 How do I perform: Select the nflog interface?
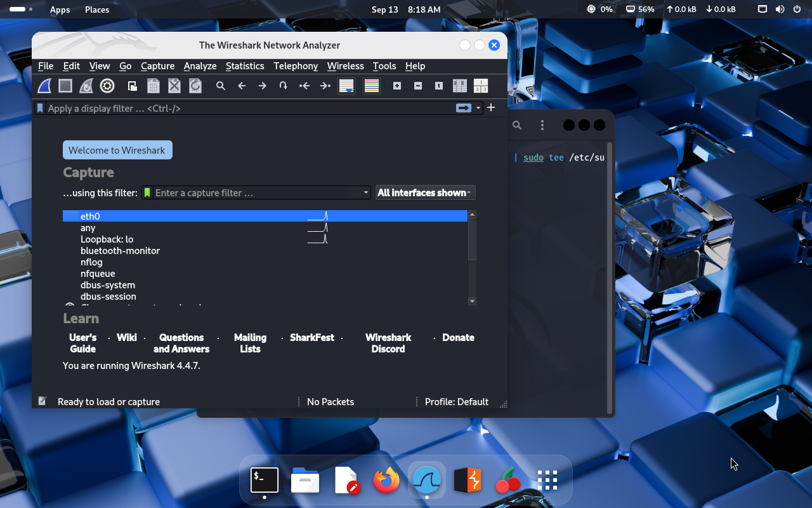click(265, 262)
